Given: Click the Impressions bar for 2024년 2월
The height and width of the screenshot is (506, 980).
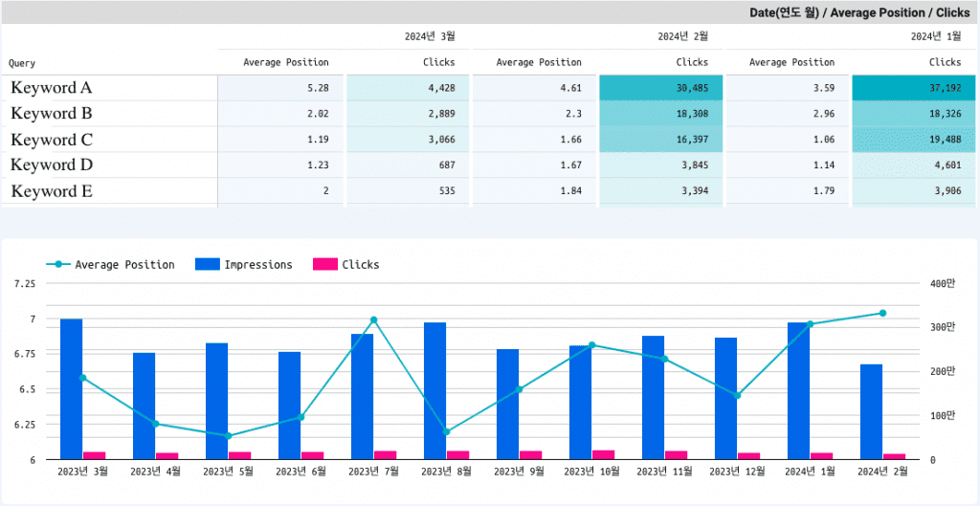Looking at the screenshot, I should coord(871,411).
